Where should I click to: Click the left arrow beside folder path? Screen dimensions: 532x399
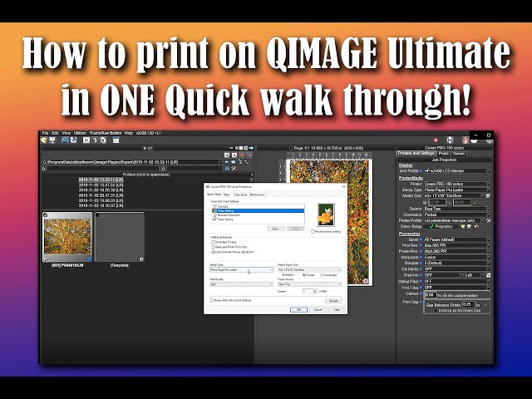(x=227, y=162)
